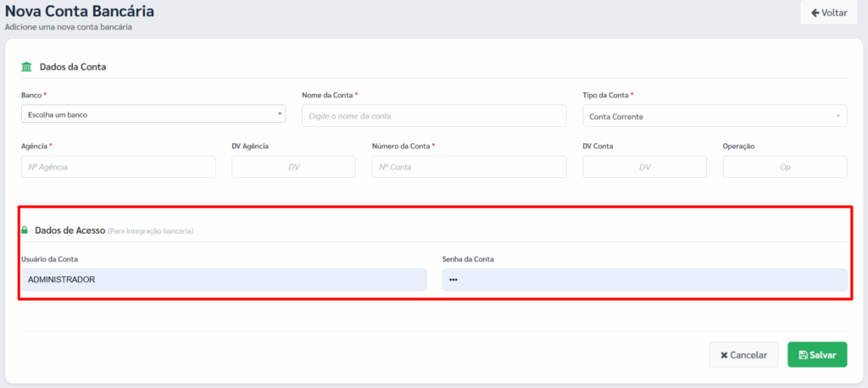Click the arrow on the Escolha um banco selector

280,114
